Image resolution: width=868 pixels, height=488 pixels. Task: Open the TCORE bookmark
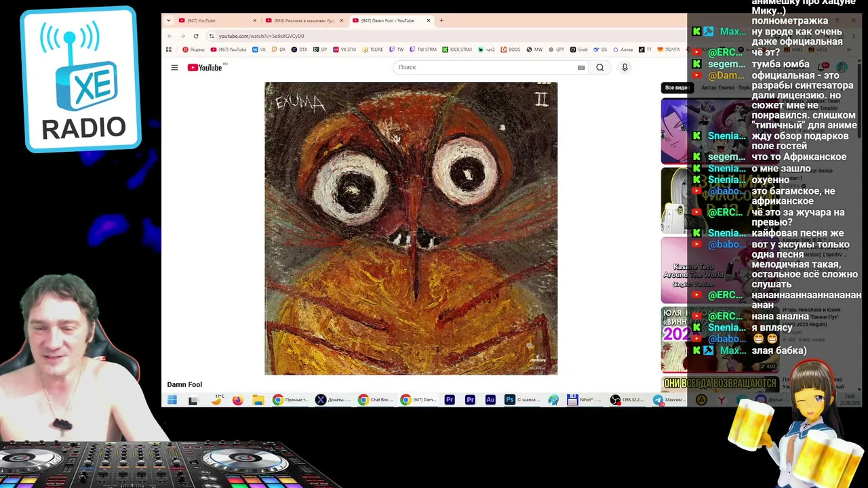point(372,49)
